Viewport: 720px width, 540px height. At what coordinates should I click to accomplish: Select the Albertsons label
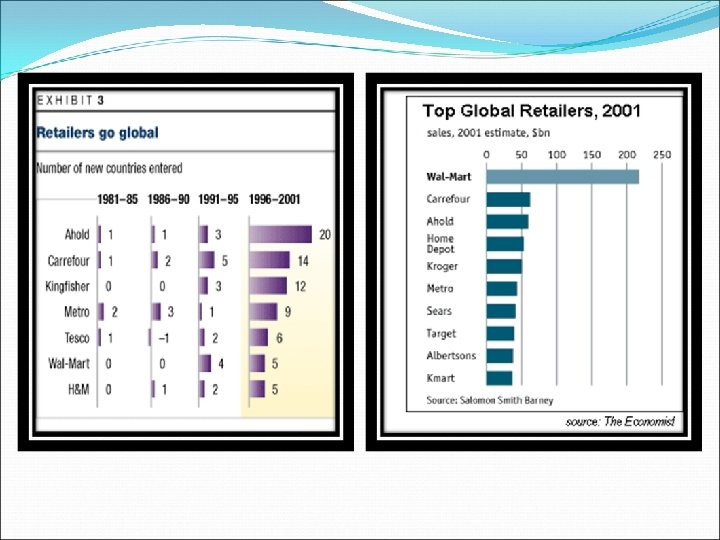[x=451, y=355]
